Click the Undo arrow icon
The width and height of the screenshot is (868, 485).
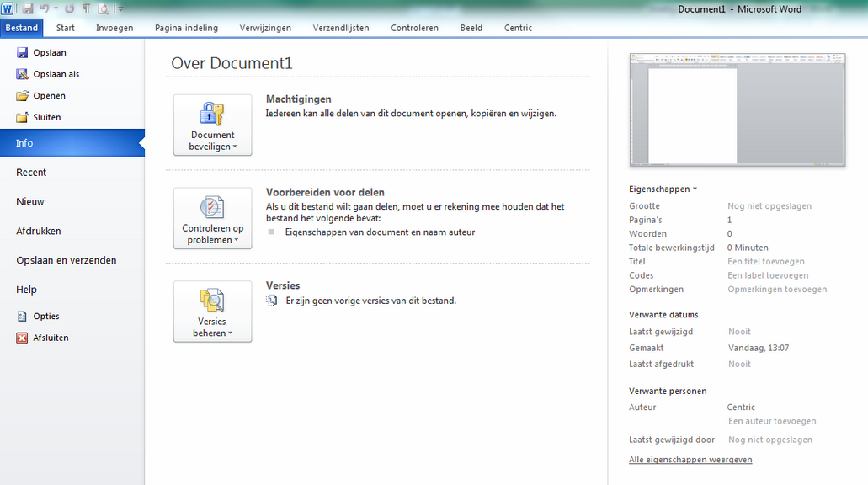coord(45,8)
